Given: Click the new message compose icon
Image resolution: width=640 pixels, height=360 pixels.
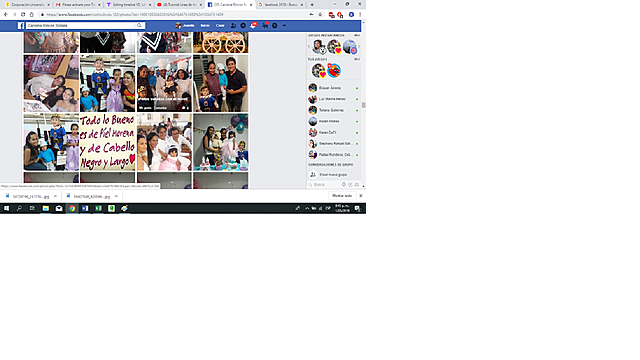Looking at the screenshot, I should pyautogui.click(x=350, y=184).
